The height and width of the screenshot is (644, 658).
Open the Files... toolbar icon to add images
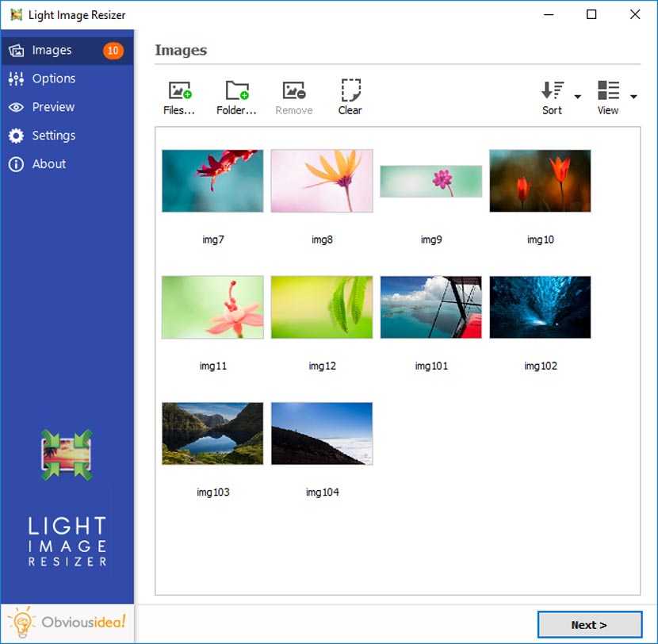tap(178, 94)
